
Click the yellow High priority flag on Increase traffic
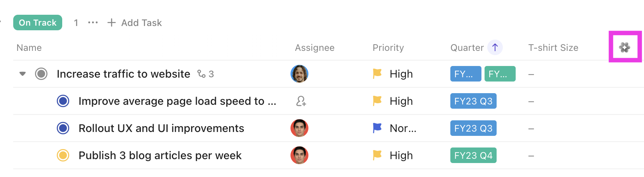coord(377,74)
